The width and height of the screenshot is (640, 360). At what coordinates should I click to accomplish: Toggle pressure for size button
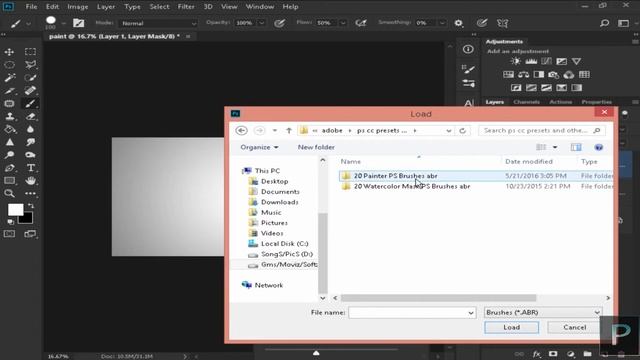click(482, 23)
